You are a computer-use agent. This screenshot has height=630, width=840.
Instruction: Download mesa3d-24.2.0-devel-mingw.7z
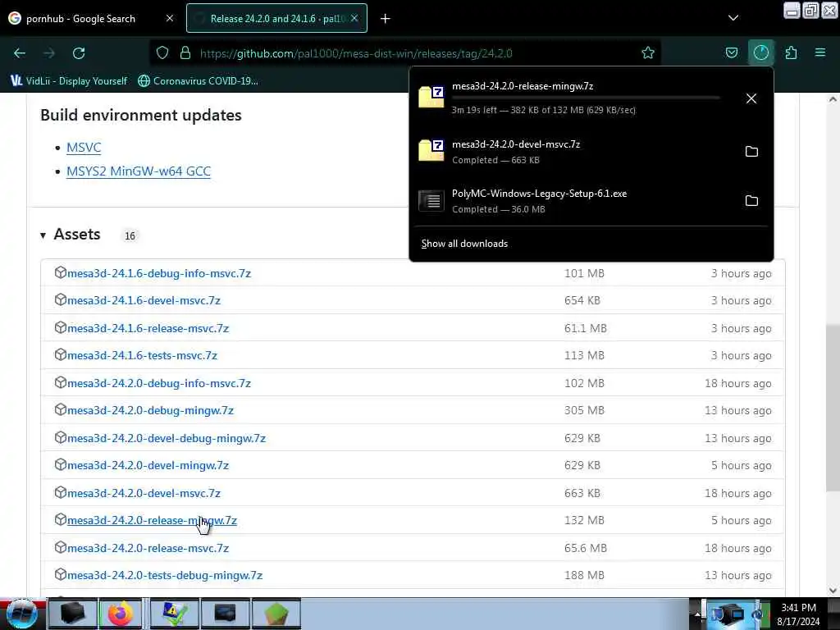148,466
